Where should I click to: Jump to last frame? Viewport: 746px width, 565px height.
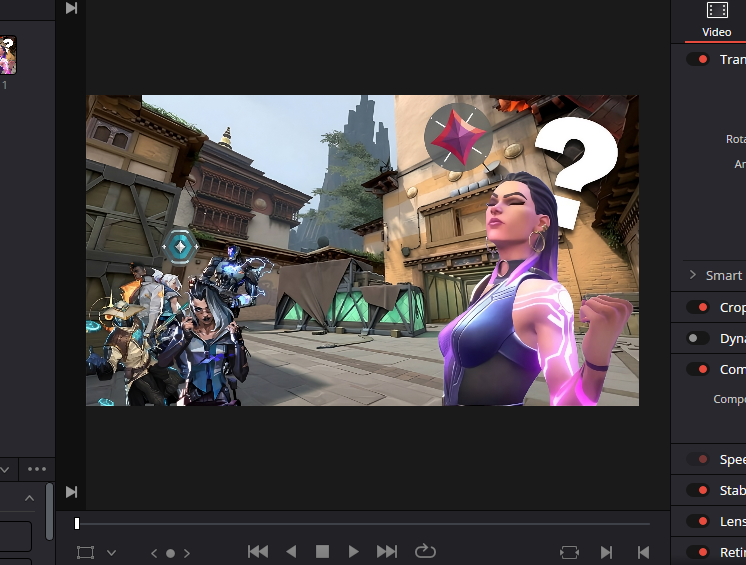pyautogui.click(x=386, y=552)
